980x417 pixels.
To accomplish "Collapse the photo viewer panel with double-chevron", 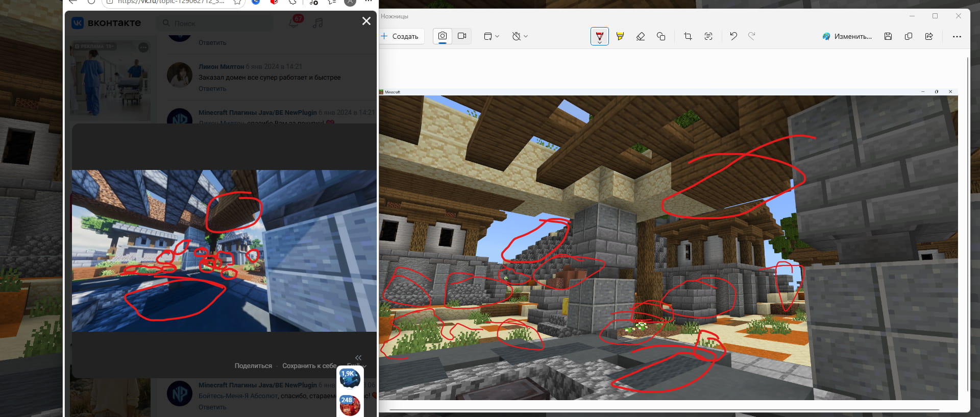I will (358, 358).
